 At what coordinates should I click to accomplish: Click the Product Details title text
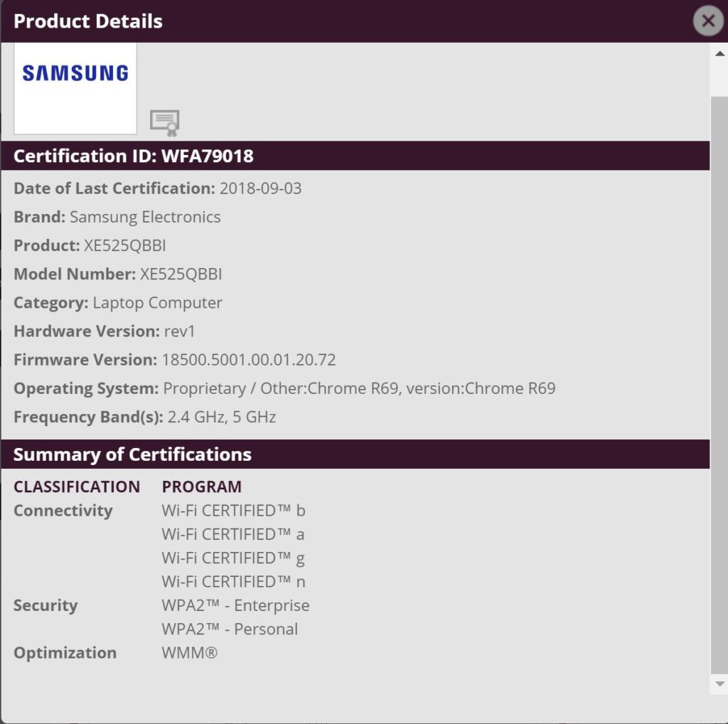[x=88, y=21]
